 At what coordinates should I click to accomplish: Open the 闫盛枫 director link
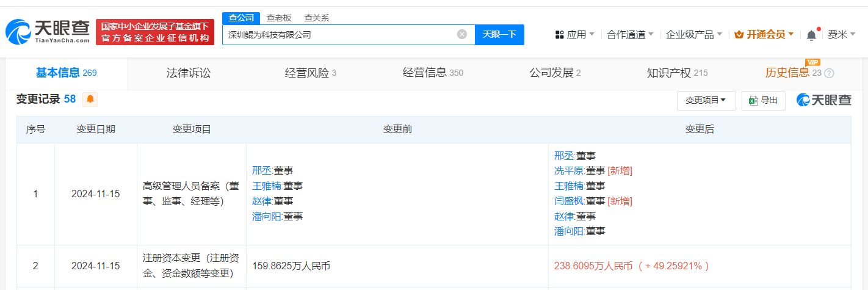click(570, 201)
